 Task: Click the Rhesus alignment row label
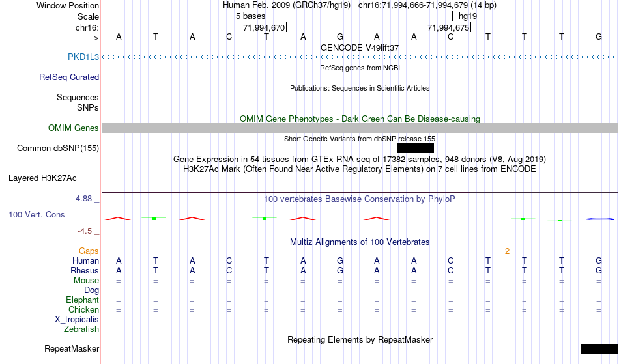click(x=85, y=270)
